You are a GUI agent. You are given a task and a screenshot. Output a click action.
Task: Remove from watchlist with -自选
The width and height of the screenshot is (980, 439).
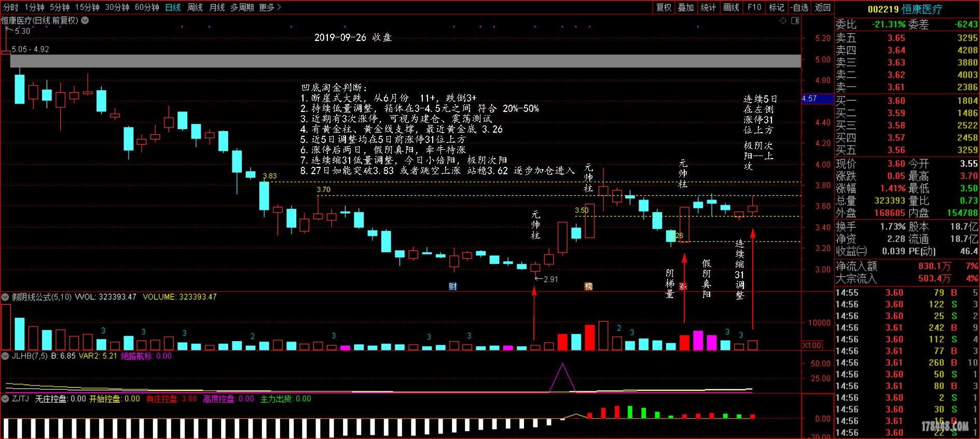pyautogui.click(x=799, y=7)
